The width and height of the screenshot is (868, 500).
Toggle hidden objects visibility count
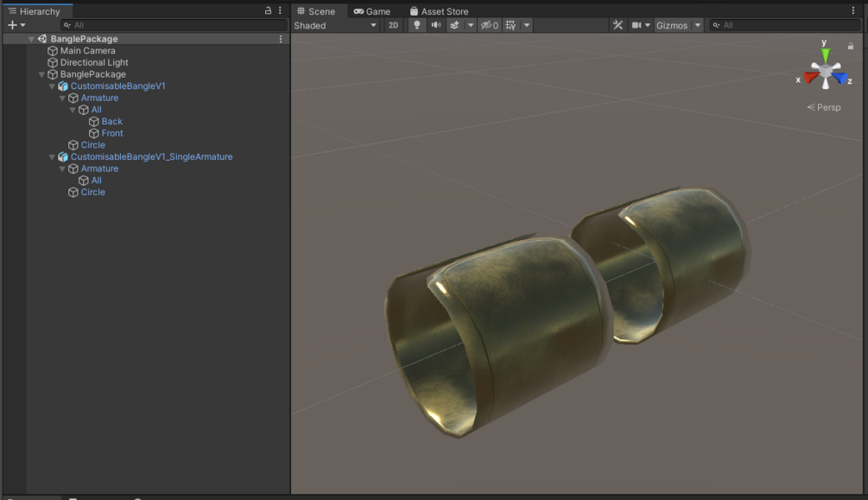click(490, 25)
